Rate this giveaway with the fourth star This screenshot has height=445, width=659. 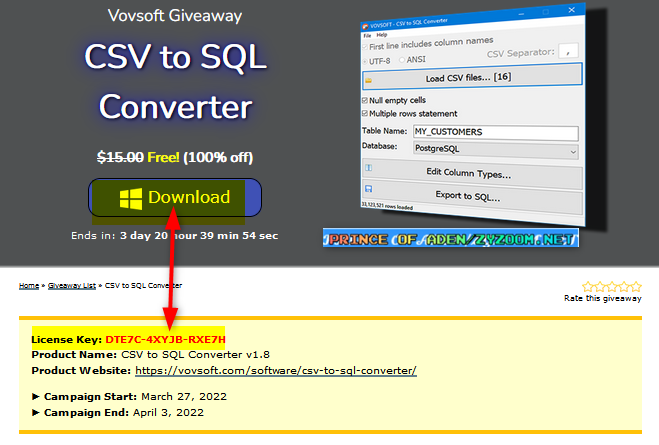[624, 287]
